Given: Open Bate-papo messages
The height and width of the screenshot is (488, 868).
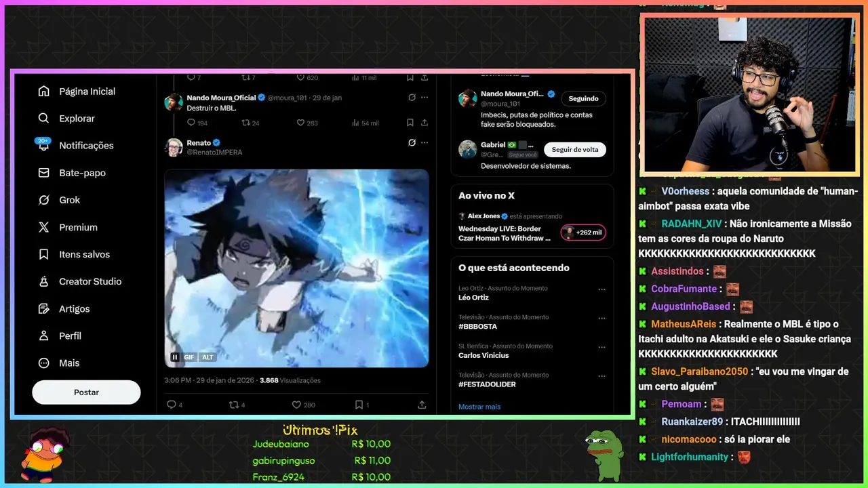Looking at the screenshot, I should 72,173.
